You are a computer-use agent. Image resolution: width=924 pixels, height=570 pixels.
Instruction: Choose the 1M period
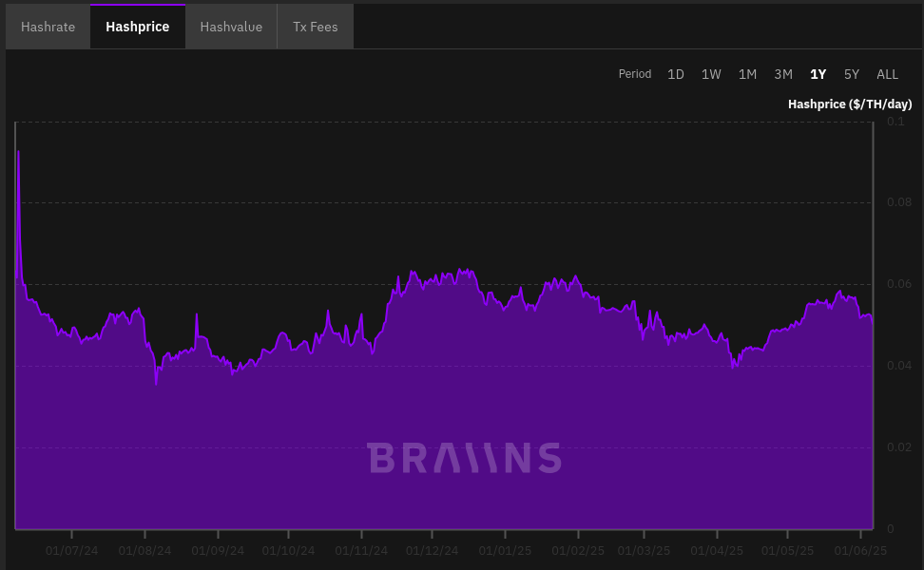pos(747,74)
